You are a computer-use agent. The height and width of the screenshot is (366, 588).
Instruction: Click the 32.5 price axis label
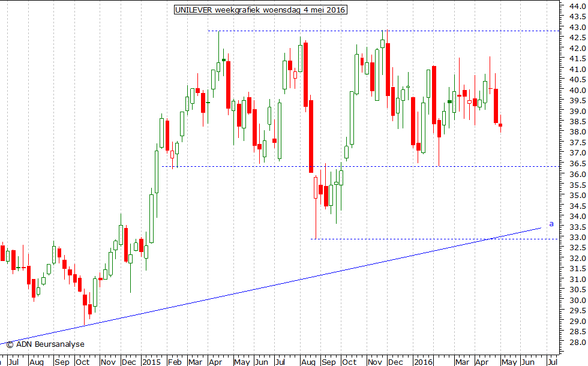(x=577, y=248)
